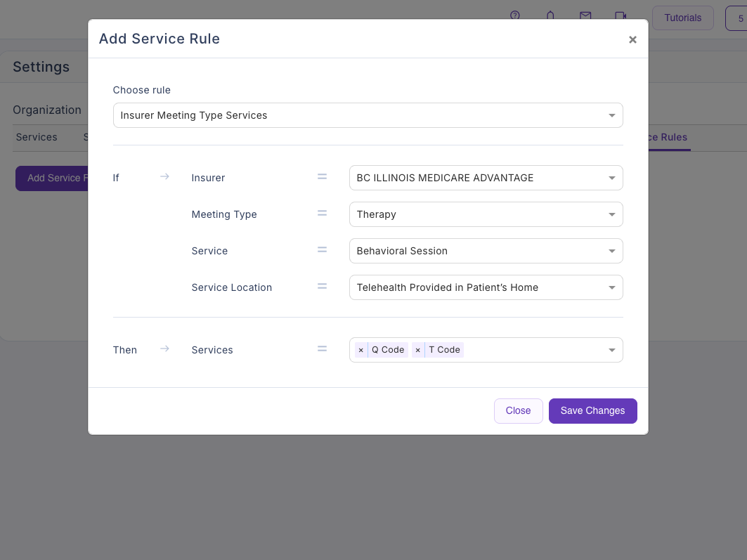Expand the Service Location dropdown
747x560 pixels.
tap(486, 287)
